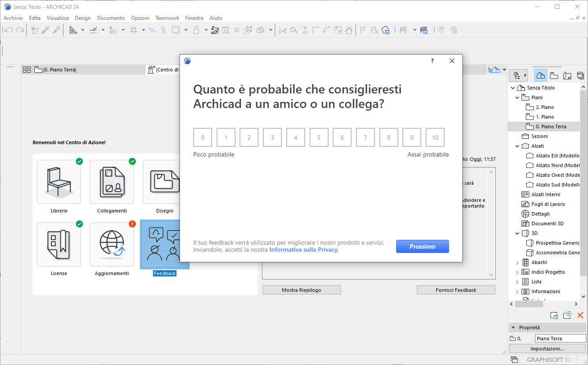Click the house-shaped toolbar icon
Viewport: 588px width, 365px height.
pyautogui.click(x=349, y=30)
